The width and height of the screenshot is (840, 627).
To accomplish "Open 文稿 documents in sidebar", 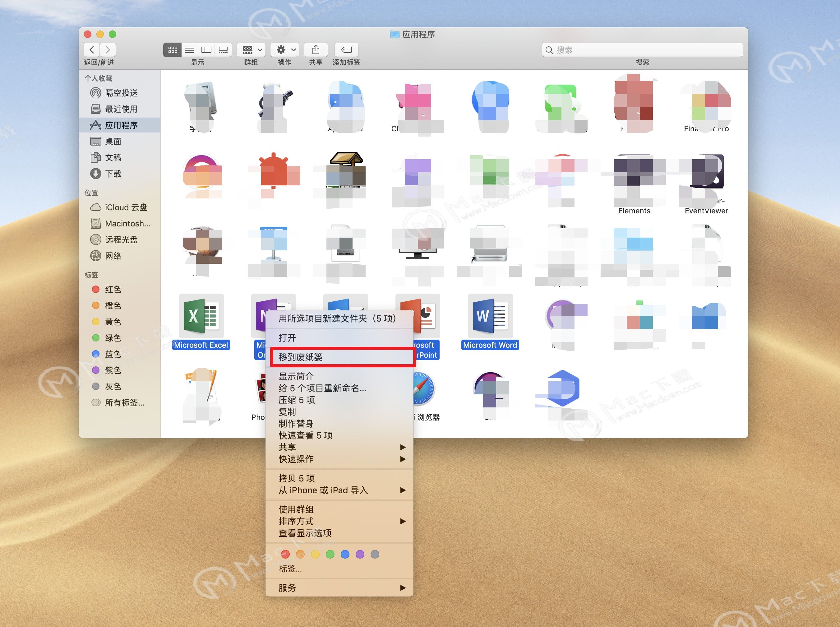I will (x=120, y=157).
